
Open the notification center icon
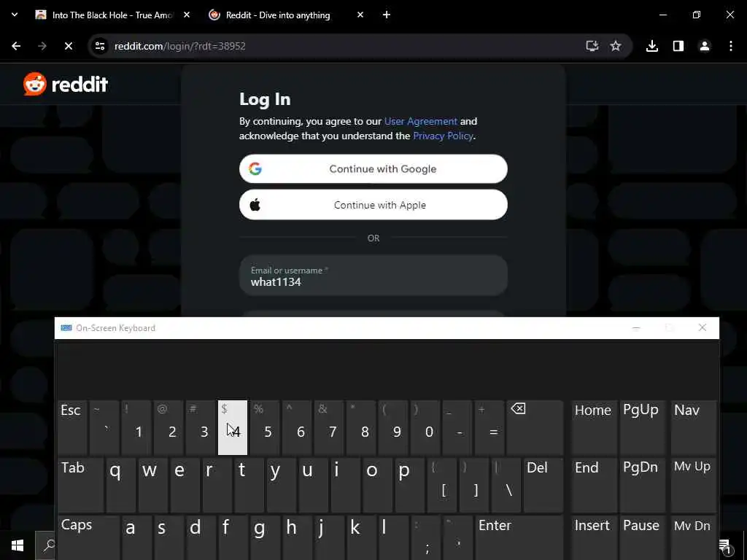point(725,545)
